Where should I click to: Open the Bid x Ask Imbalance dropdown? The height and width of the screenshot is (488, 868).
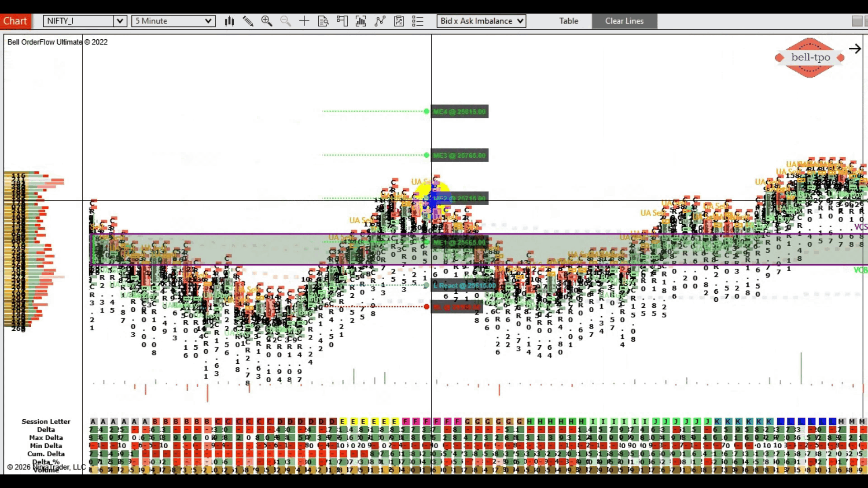coord(481,21)
